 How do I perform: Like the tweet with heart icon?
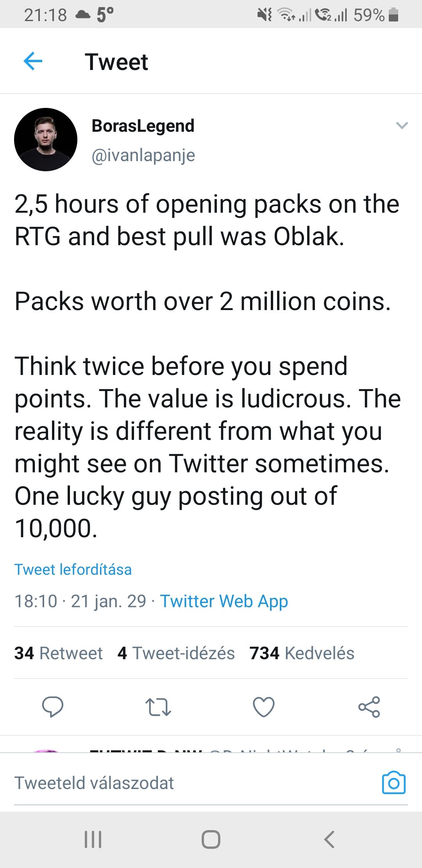point(264,707)
